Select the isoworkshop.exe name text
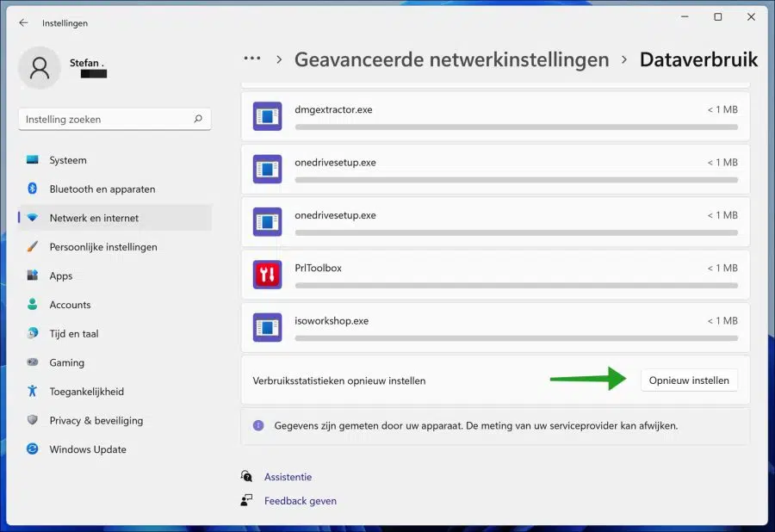The width and height of the screenshot is (775, 532). 332,320
